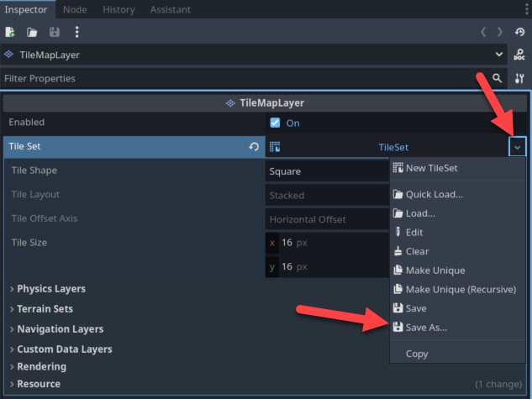Choose Load... from the resource menu
The image size is (532, 399).
457,213
